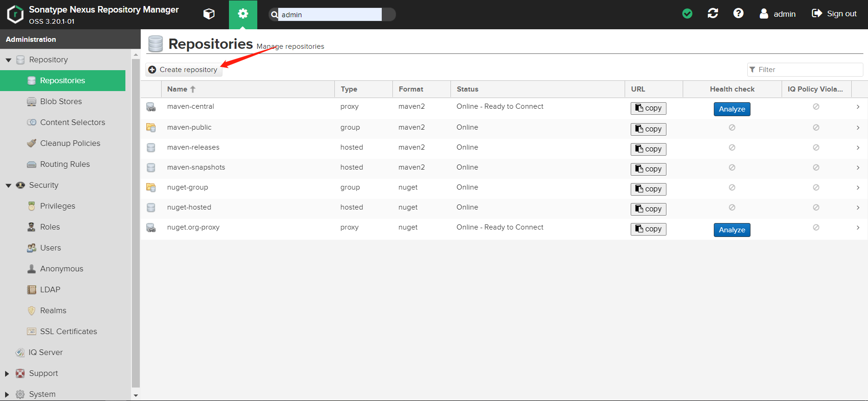This screenshot has height=401, width=868.
Task: Sort repositories by Name column header
Action: click(x=248, y=89)
